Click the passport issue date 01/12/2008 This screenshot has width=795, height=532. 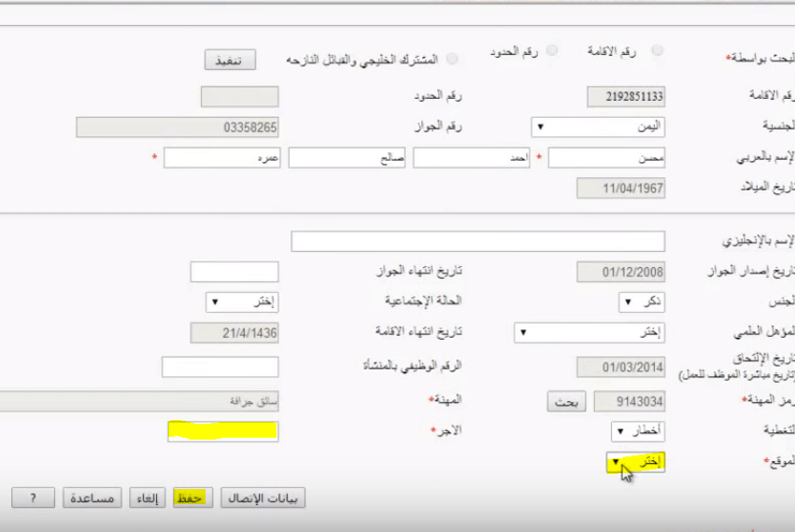coord(620,273)
